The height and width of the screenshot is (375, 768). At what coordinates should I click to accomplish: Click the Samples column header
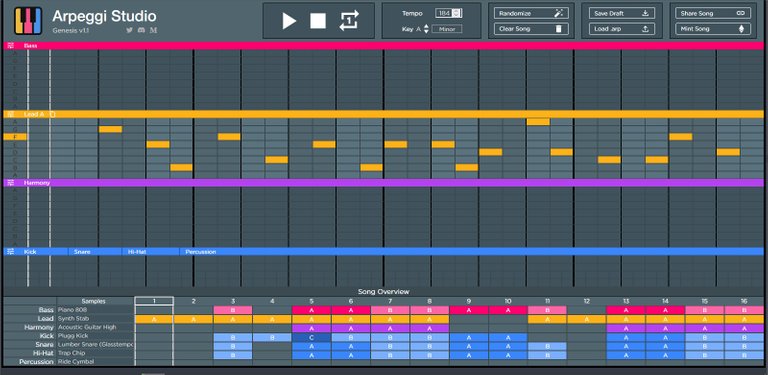95,301
